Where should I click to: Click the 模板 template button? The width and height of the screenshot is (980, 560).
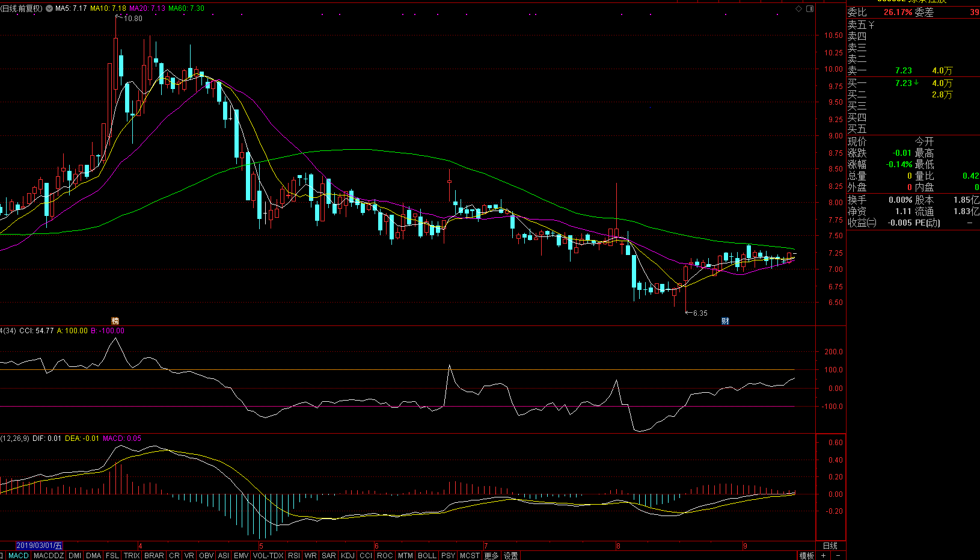806,556
